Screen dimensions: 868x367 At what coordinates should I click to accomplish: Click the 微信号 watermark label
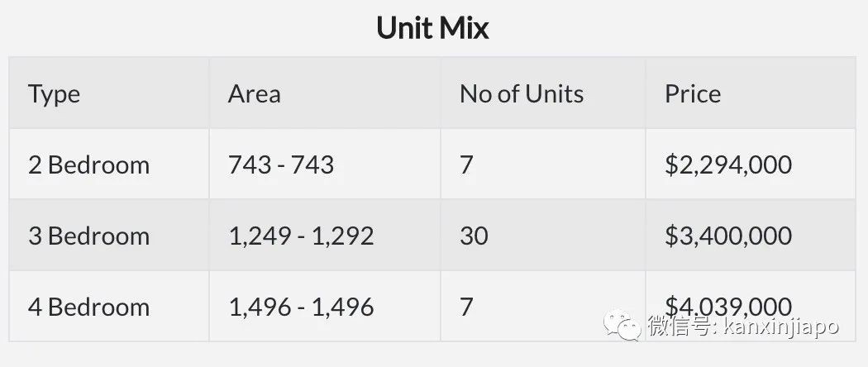[x=679, y=326]
